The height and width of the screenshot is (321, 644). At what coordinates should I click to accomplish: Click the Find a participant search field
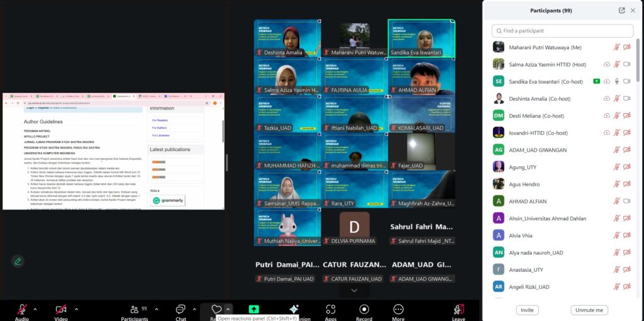tap(562, 31)
